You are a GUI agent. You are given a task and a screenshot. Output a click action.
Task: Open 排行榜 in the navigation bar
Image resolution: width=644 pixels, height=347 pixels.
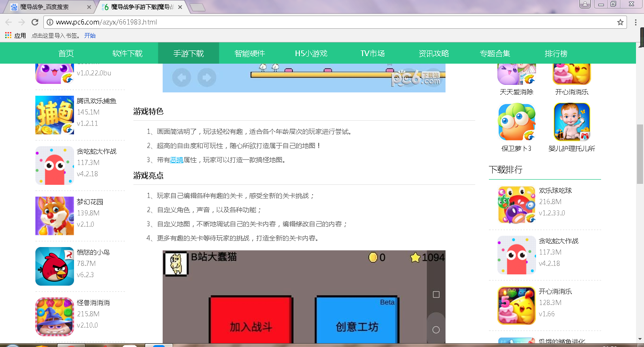coord(556,53)
